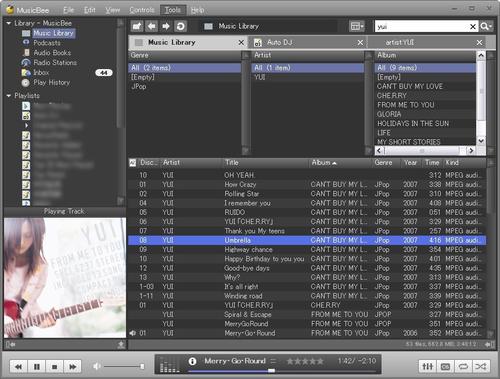This screenshot has height=379, width=500.
Task: Collapse the Playlists tree section
Action: point(9,96)
